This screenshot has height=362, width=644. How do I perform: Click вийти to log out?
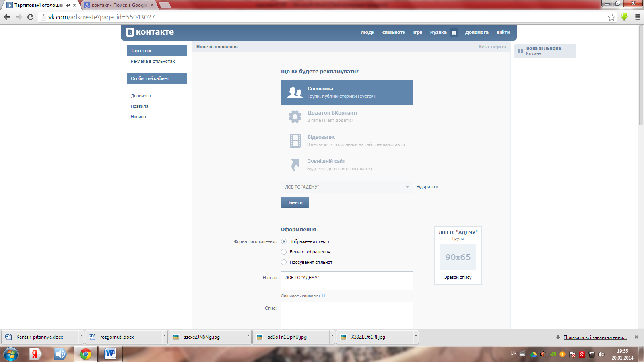coord(503,32)
